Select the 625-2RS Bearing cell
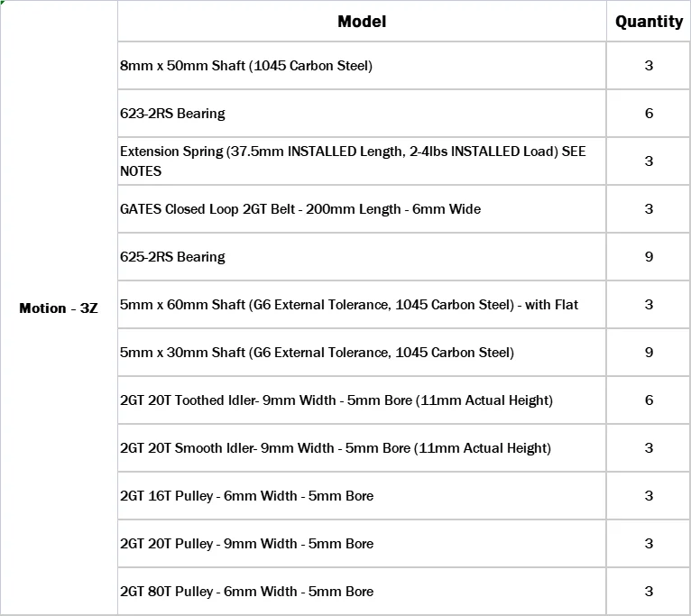 click(362, 257)
